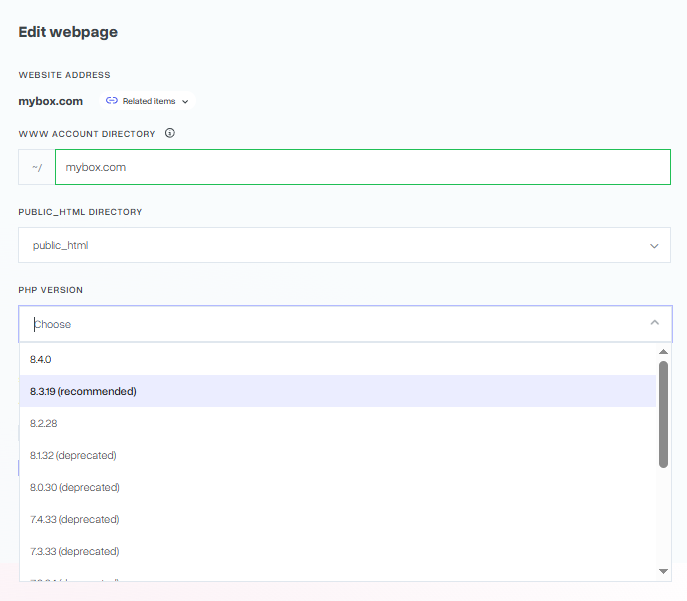This screenshot has height=601, width=687.
Task: Click into the PHP version Choose field
Action: pos(345,324)
